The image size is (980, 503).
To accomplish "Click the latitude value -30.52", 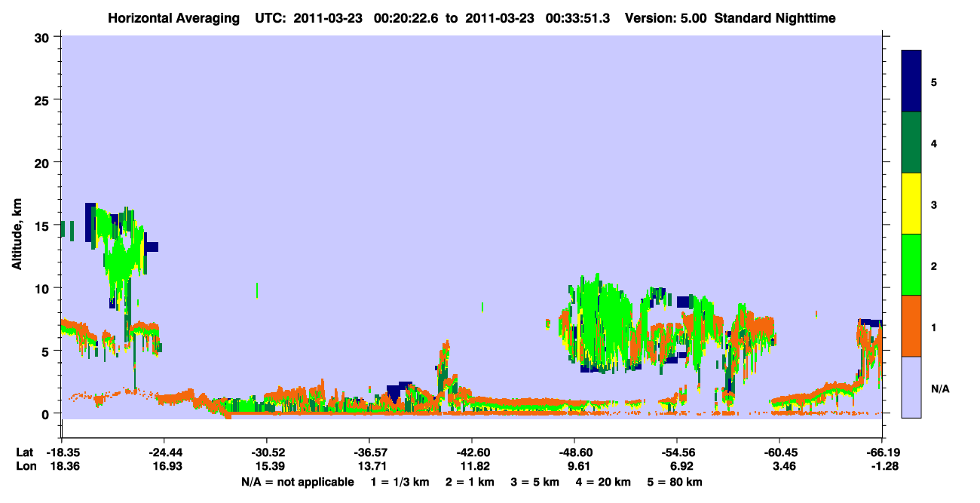I will (266, 452).
